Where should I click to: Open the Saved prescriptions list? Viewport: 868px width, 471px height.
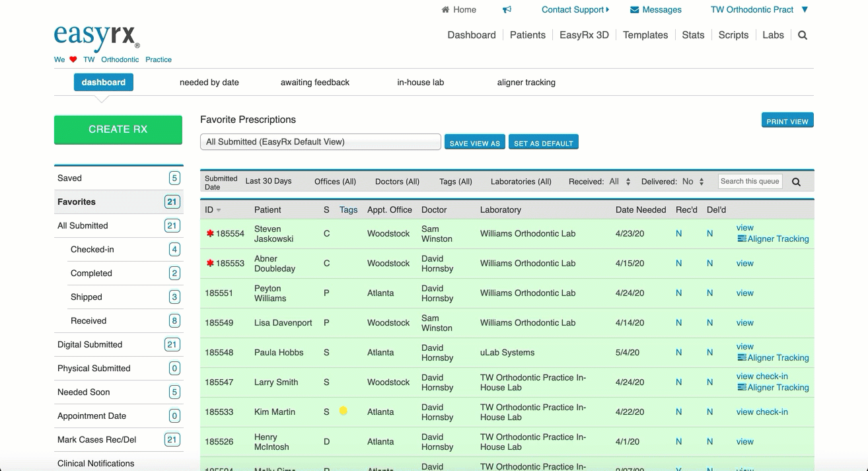[119, 178]
